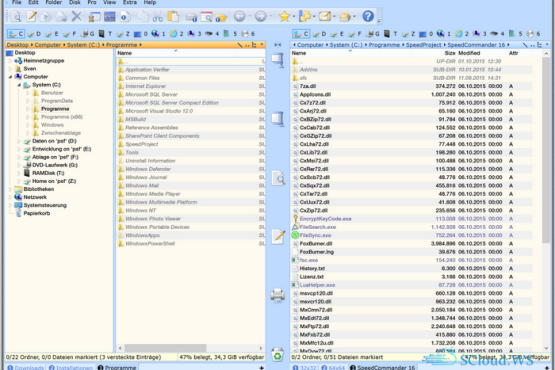Open Favorites dropdown arrow beside star
The height and width of the screenshot is (370, 555).
tap(293, 16)
